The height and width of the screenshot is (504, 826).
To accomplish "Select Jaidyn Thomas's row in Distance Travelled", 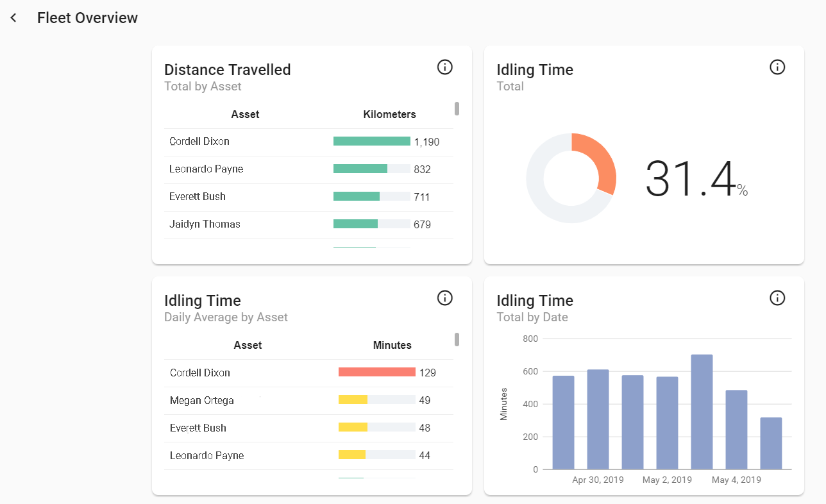I will pyautogui.click(x=205, y=224).
